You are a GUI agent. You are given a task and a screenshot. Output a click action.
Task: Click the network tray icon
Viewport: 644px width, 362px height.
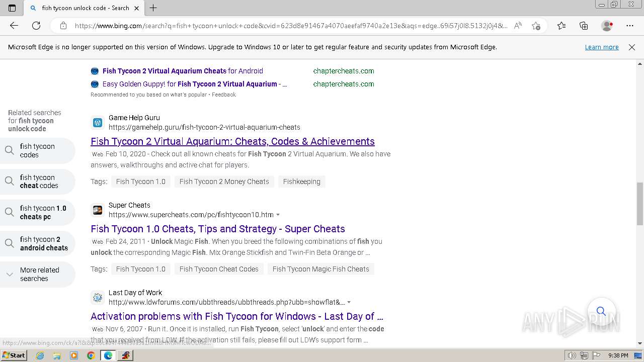[584, 355]
